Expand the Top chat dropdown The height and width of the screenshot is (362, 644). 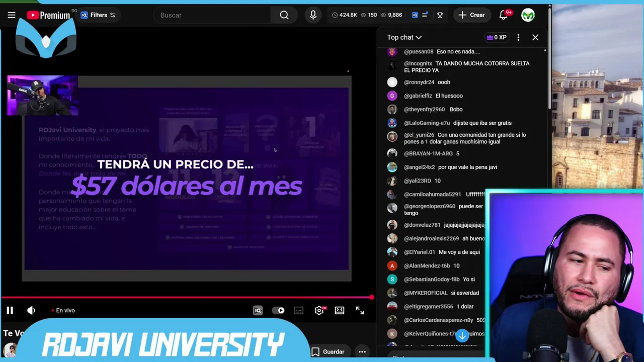pos(404,37)
